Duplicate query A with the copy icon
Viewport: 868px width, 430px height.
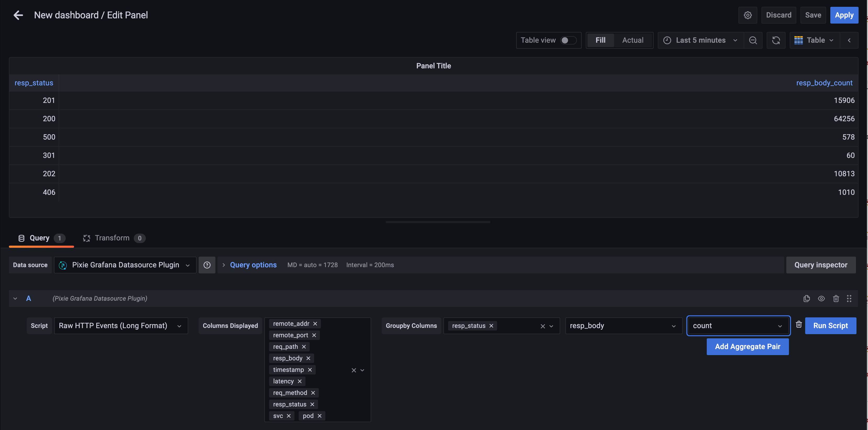click(806, 299)
